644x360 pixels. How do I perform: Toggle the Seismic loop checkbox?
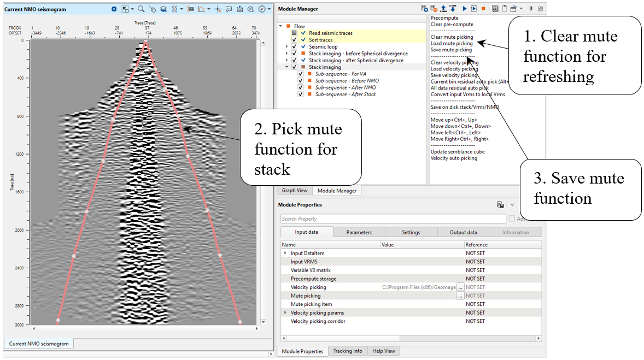[x=295, y=47]
